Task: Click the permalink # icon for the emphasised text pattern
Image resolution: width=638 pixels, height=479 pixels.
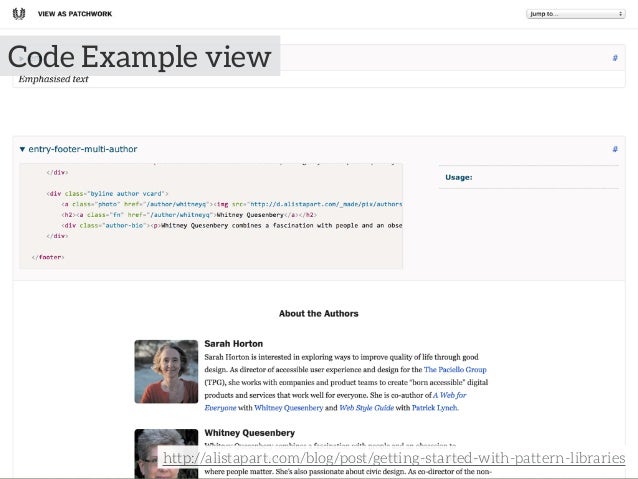Action: [x=615, y=58]
